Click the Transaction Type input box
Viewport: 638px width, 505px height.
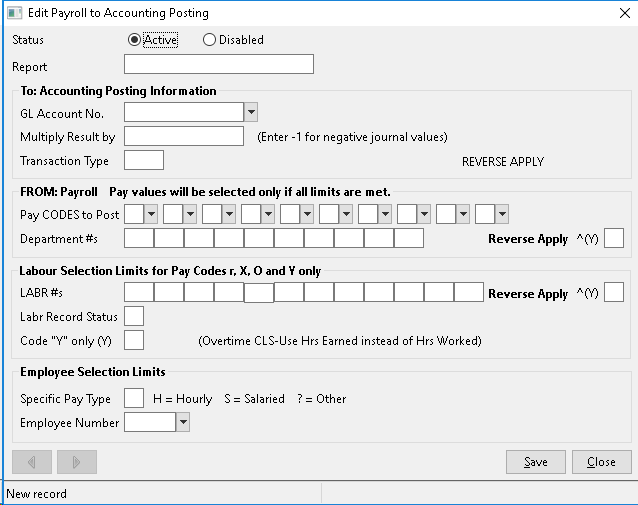pyautogui.click(x=144, y=160)
